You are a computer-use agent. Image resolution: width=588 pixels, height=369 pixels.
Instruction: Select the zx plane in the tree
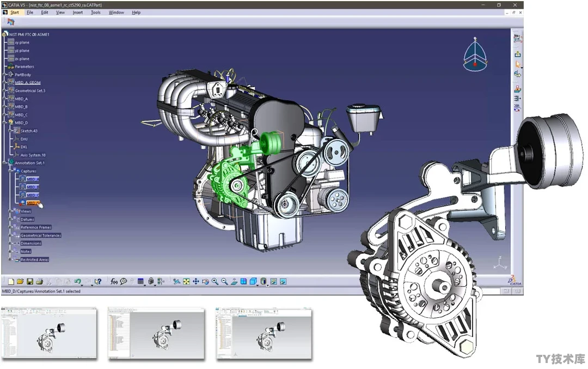(x=22, y=59)
